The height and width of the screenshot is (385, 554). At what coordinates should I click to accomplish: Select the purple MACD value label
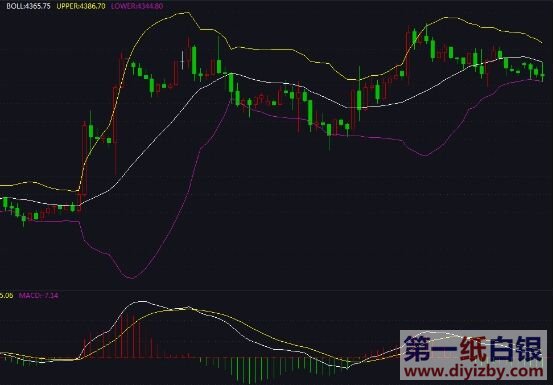[39, 295]
